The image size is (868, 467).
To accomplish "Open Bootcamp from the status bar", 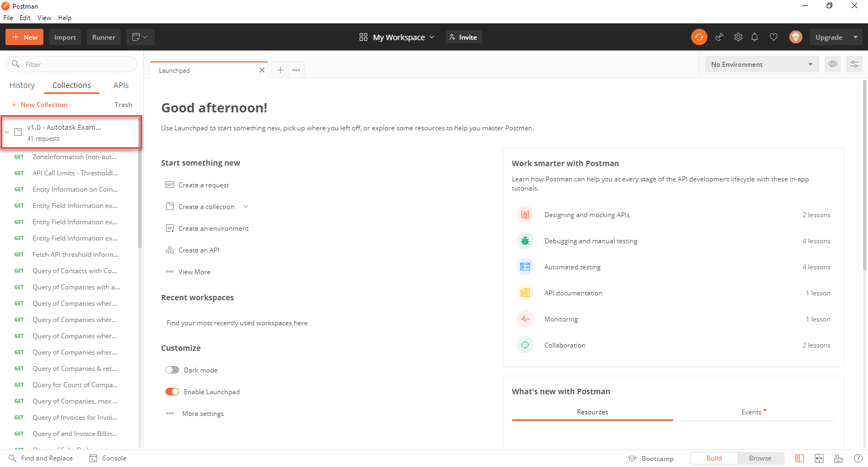I will [x=651, y=458].
